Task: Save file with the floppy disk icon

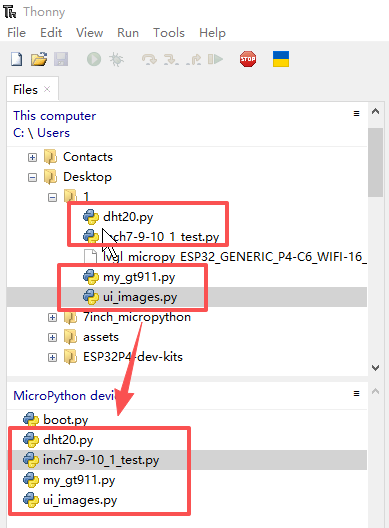Action: [61, 59]
